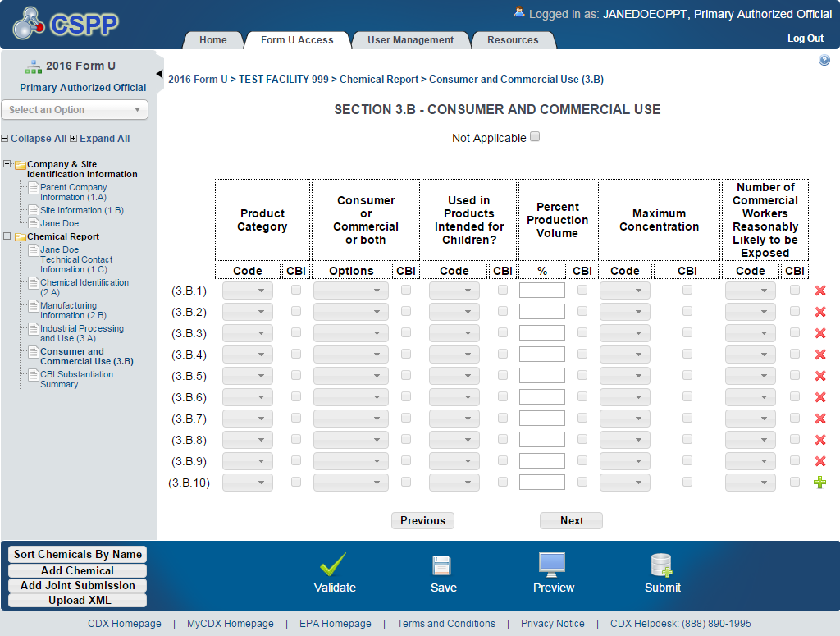Open the Resources tab

pyautogui.click(x=514, y=40)
